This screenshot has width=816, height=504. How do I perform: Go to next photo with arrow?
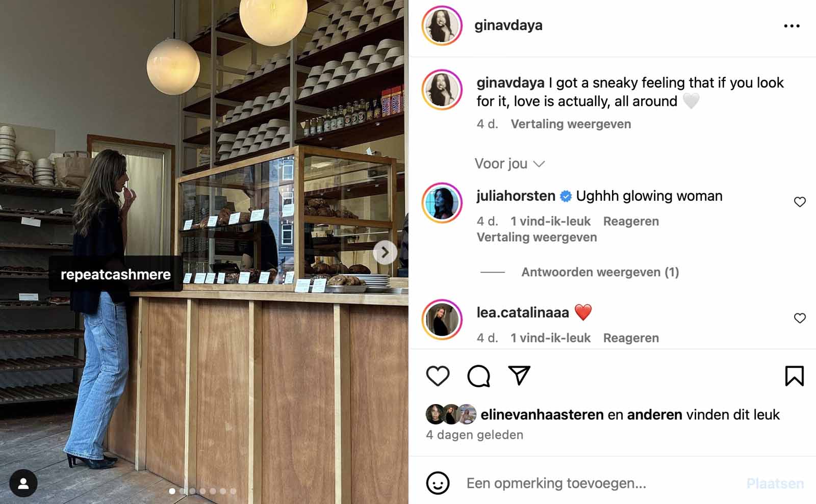coord(385,252)
